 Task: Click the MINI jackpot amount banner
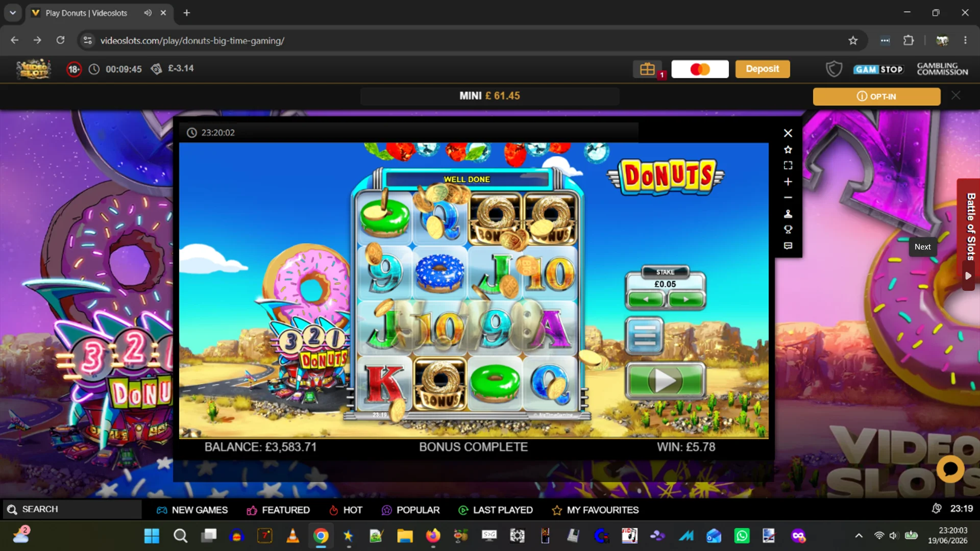click(x=490, y=96)
